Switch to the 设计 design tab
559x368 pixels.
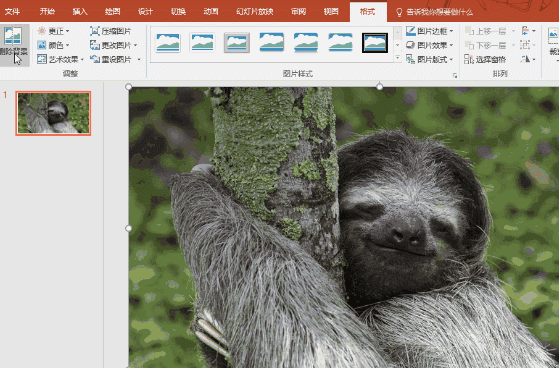coord(145,12)
